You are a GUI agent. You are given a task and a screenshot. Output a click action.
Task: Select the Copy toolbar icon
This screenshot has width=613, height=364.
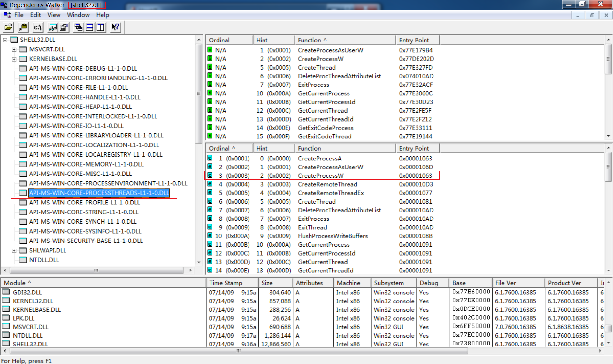point(23,27)
